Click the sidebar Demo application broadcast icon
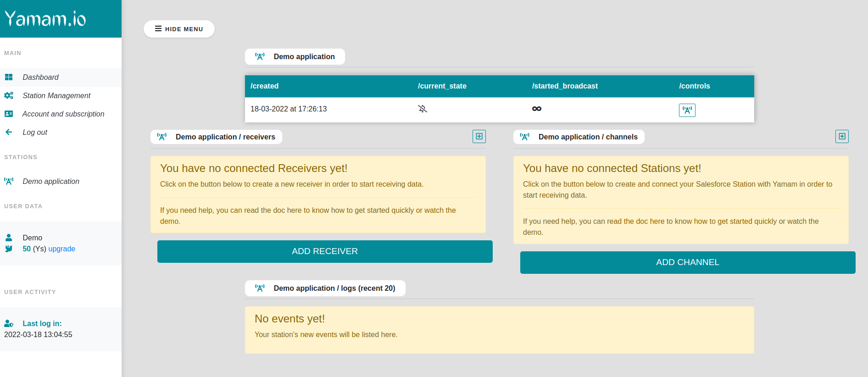The width and height of the screenshot is (868, 377). (9, 181)
